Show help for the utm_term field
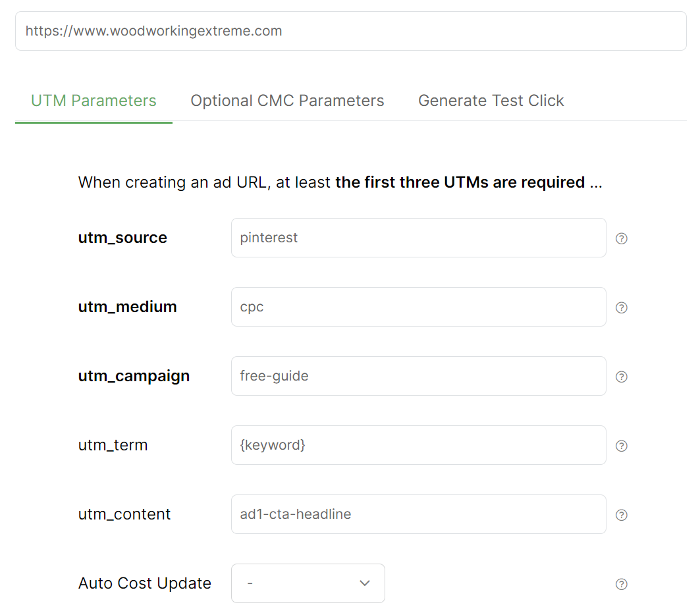This screenshot has width=700, height=611. point(621,446)
